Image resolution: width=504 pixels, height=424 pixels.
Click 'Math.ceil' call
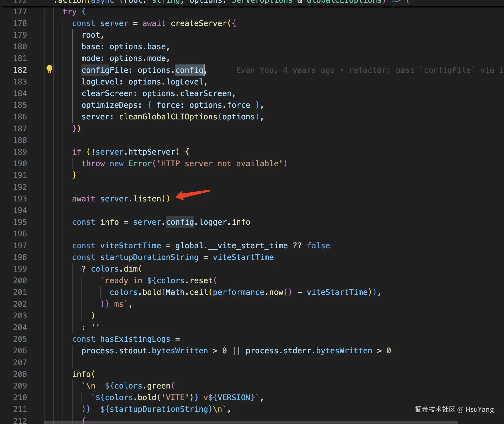(x=187, y=292)
